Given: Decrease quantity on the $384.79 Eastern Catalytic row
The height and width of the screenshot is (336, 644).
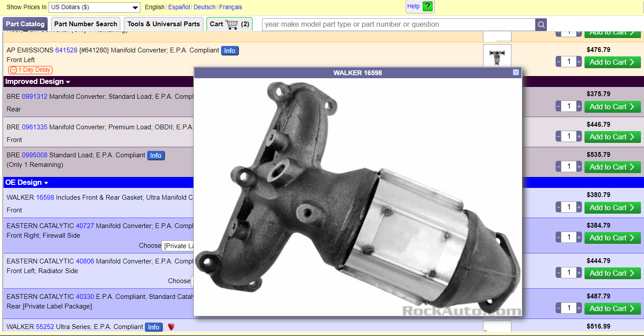Looking at the screenshot, I should click(558, 237).
